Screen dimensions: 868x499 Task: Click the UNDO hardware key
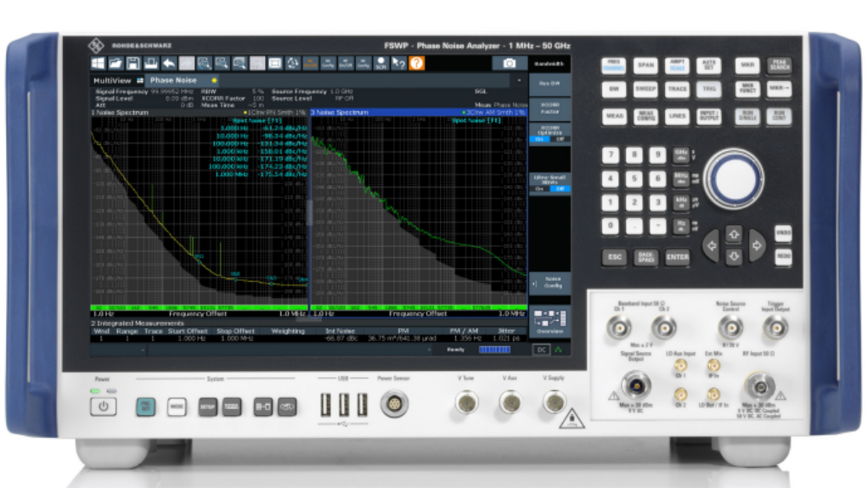(x=783, y=233)
